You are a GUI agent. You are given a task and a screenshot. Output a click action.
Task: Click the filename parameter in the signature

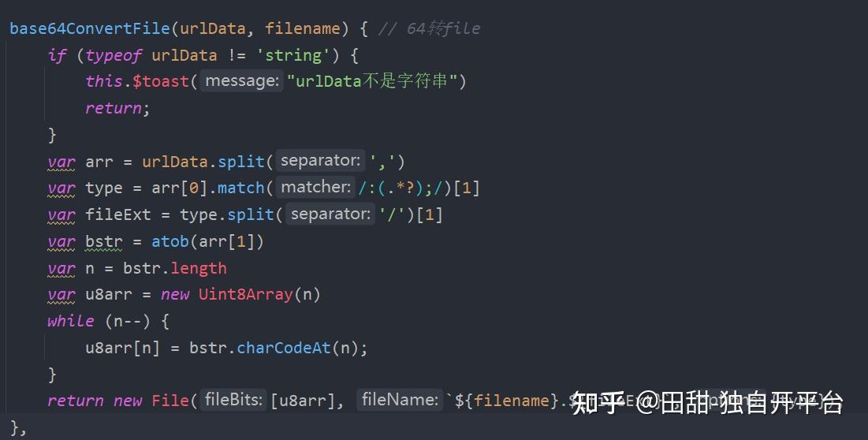click(x=302, y=28)
